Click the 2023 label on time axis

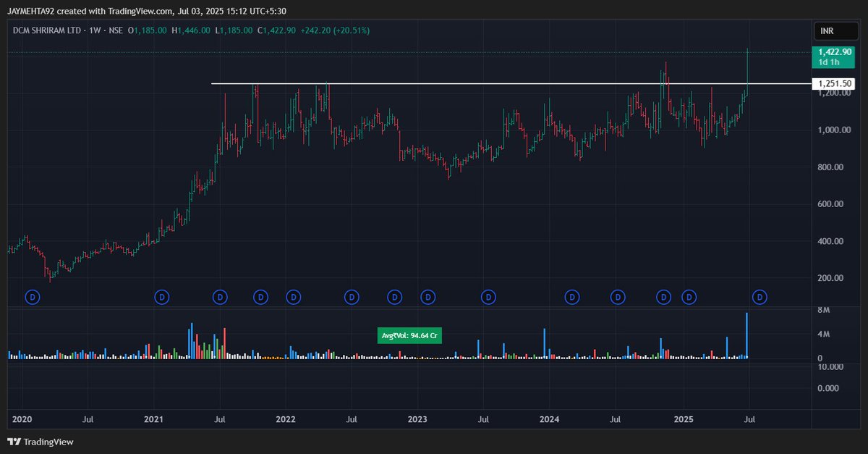(x=417, y=419)
